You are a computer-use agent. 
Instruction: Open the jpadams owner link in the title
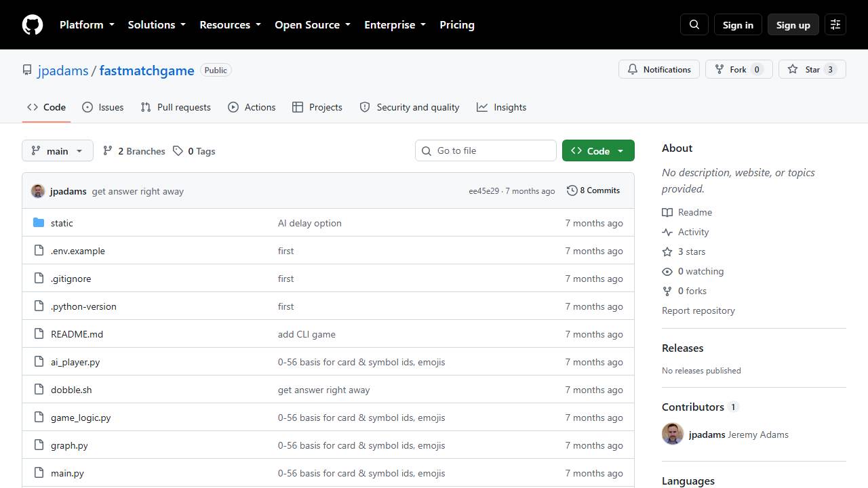coord(63,70)
